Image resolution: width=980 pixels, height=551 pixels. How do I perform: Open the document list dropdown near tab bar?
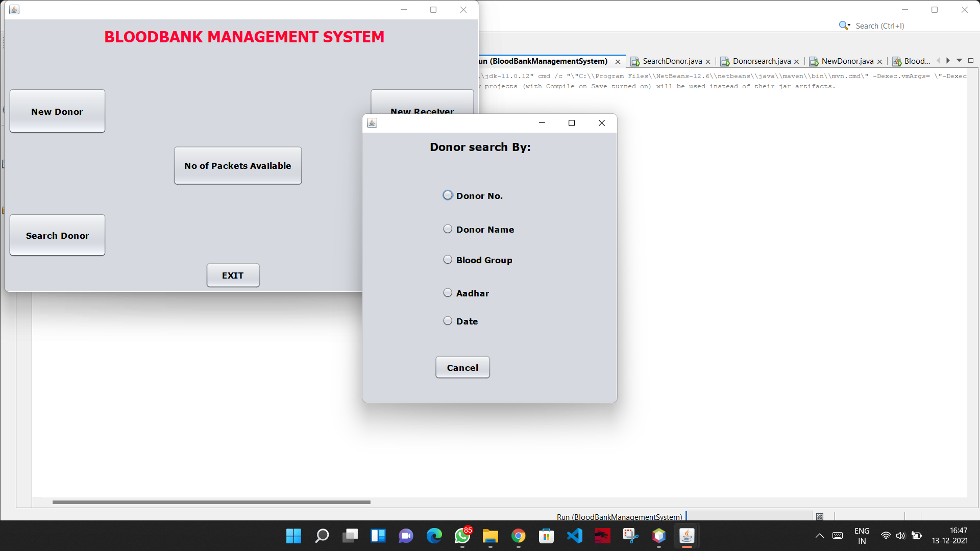(x=959, y=60)
